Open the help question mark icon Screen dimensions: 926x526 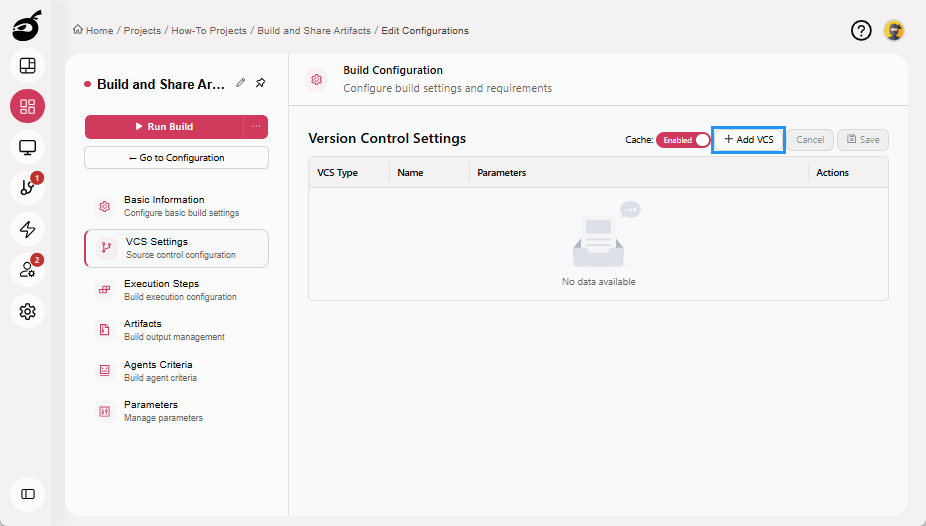861,30
